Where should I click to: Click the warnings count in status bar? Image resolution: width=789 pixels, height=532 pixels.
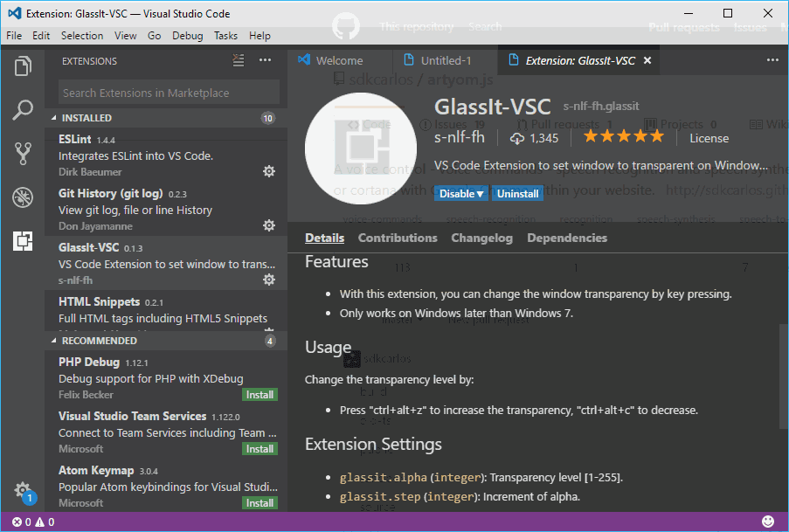[45, 522]
